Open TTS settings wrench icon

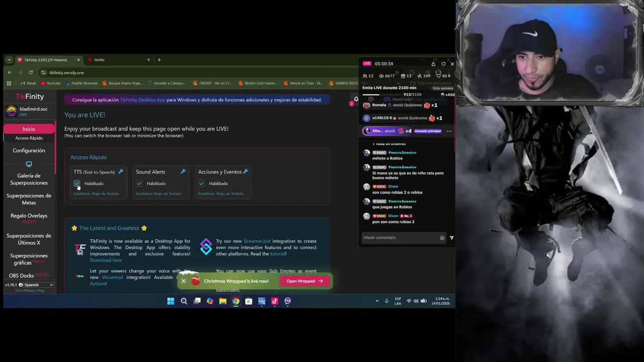tap(121, 171)
